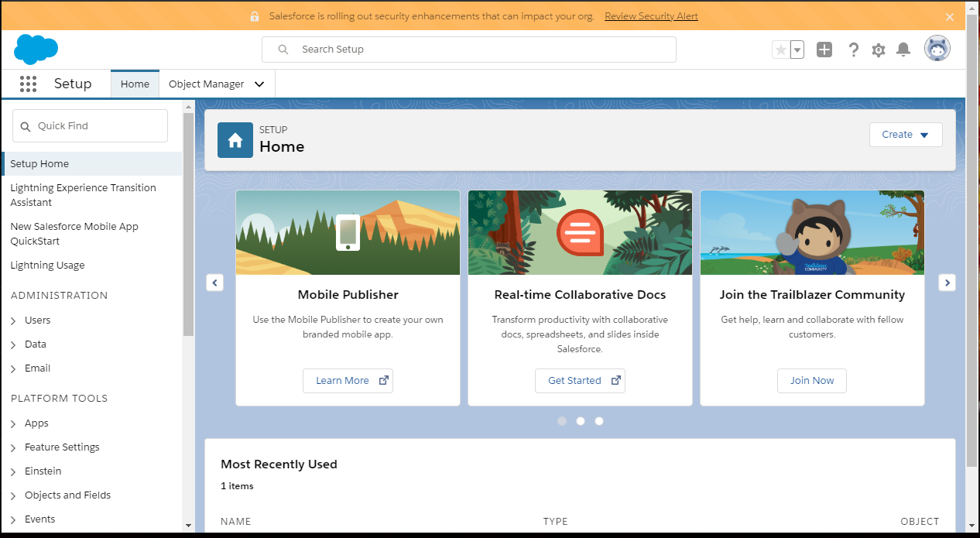Click the PLATFORM TOOLS section label
This screenshot has height=538, width=980.
pos(59,399)
